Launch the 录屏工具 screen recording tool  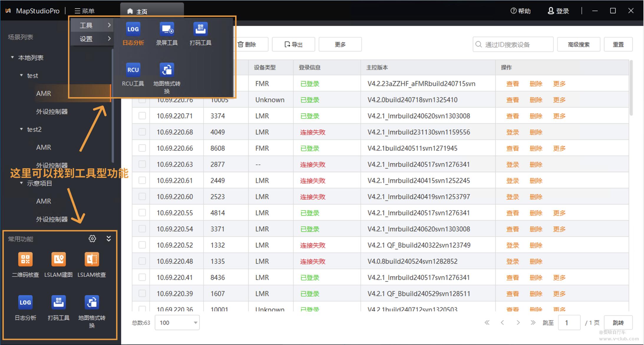(167, 34)
